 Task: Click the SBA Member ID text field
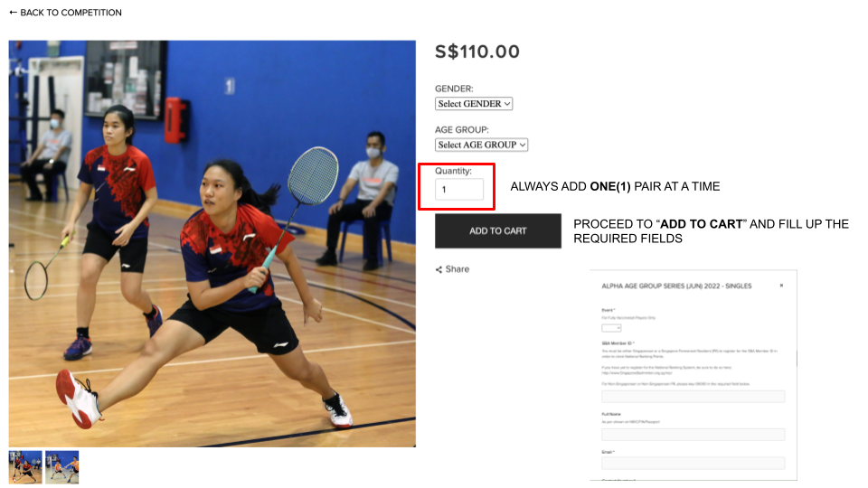693,396
